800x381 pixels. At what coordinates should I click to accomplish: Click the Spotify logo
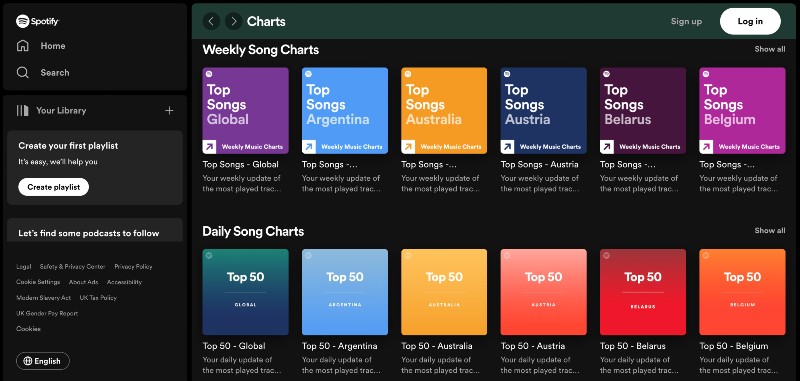[38, 21]
